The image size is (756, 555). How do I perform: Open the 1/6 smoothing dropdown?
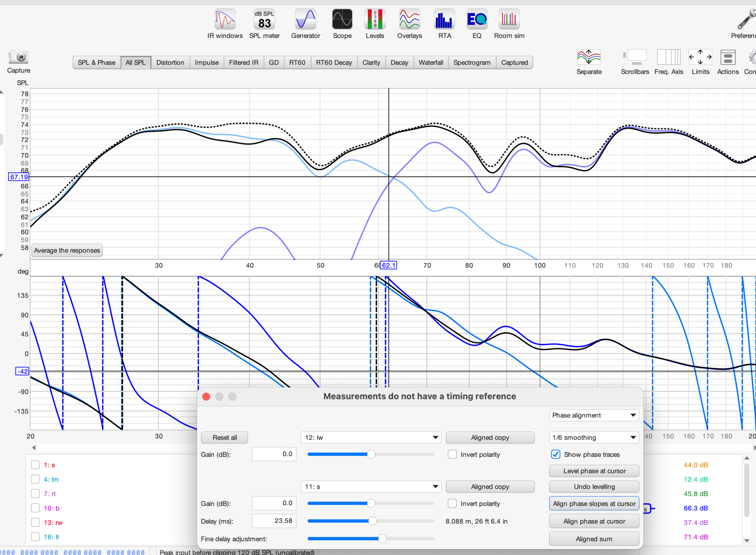[594, 438]
